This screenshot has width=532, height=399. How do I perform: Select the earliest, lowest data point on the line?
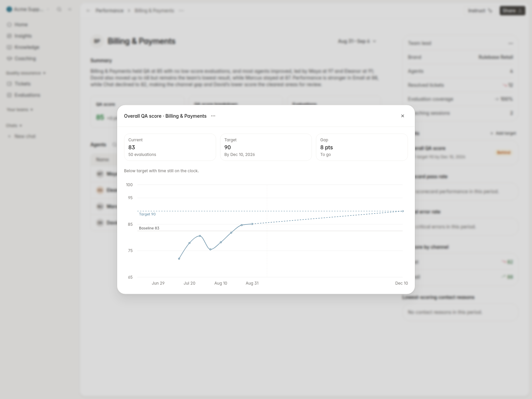pyautogui.click(x=179, y=259)
